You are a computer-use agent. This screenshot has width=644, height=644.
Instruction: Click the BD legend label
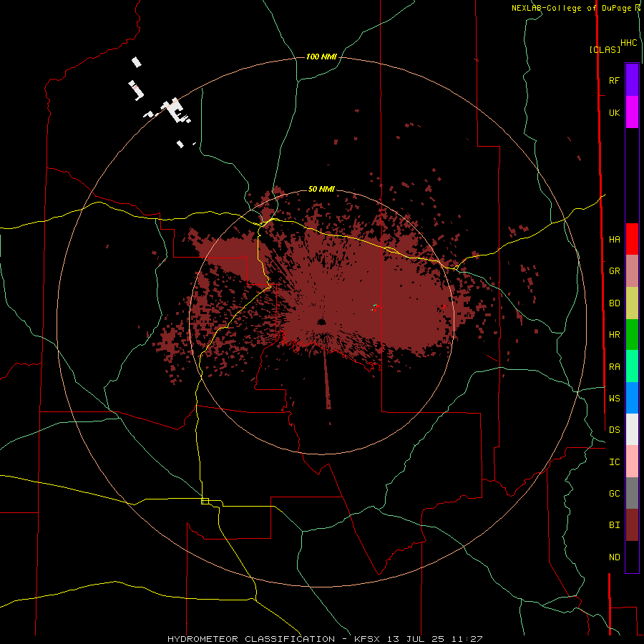614,303
